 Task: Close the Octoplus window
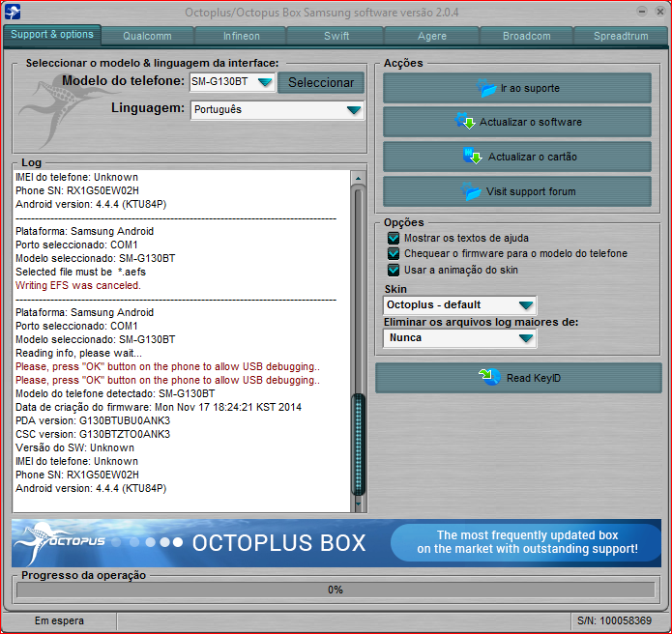click(660, 12)
